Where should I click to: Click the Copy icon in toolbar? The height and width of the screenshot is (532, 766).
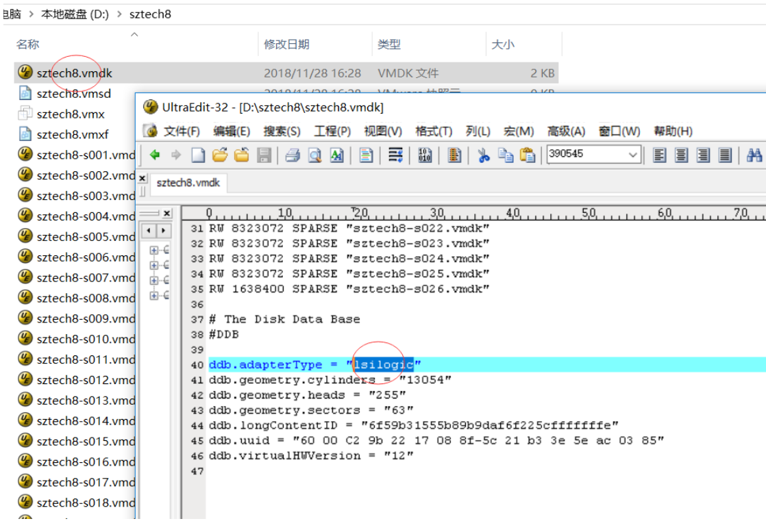tap(505, 155)
